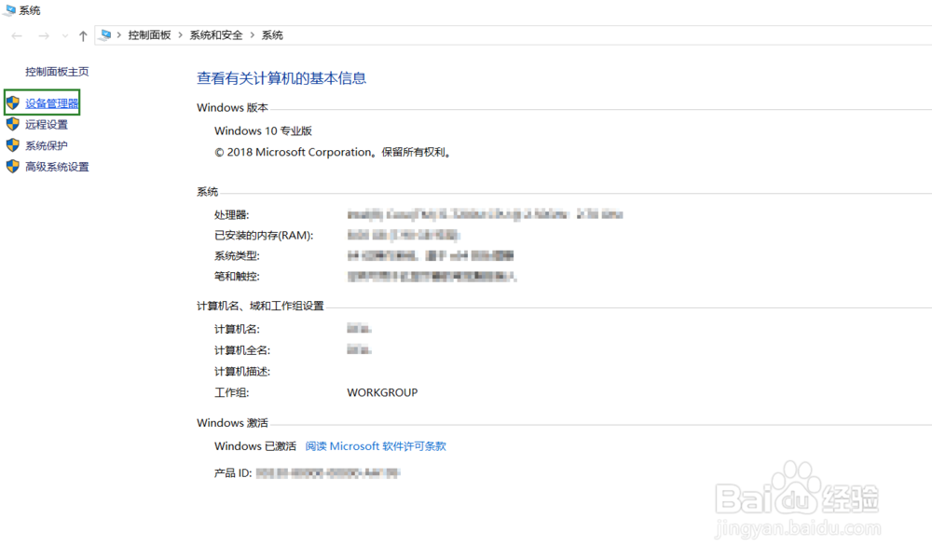
Task: Click the shield icon beside 系统保护
Action: pyautogui.click(x=13, y=145)
